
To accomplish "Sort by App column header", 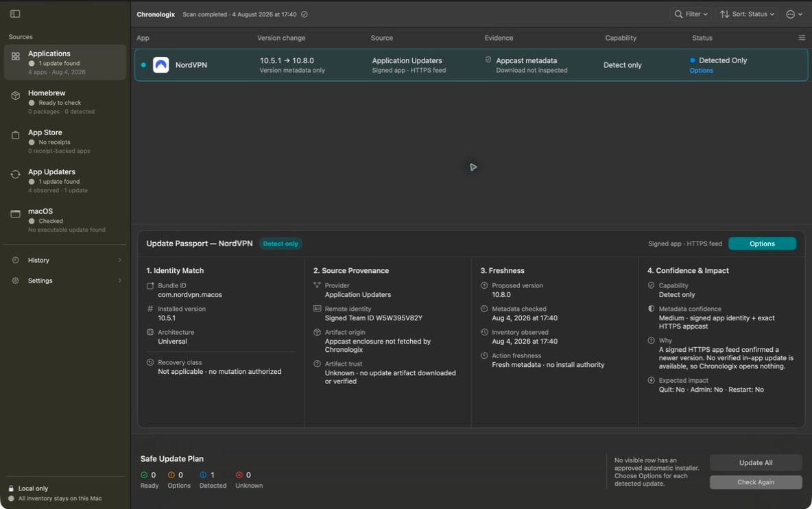I will [143, 38].
